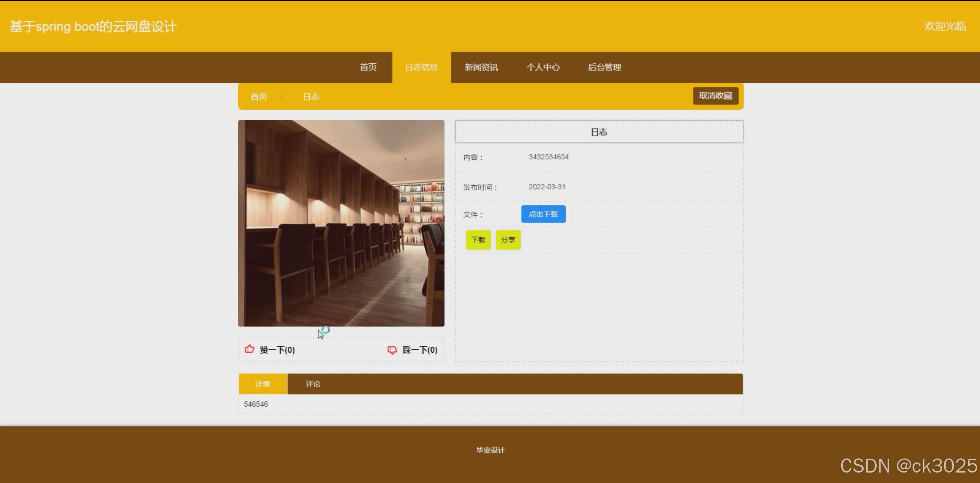Navigate to 后台管理 in the nav bar
Screen dimensions: 980x483
604,67
